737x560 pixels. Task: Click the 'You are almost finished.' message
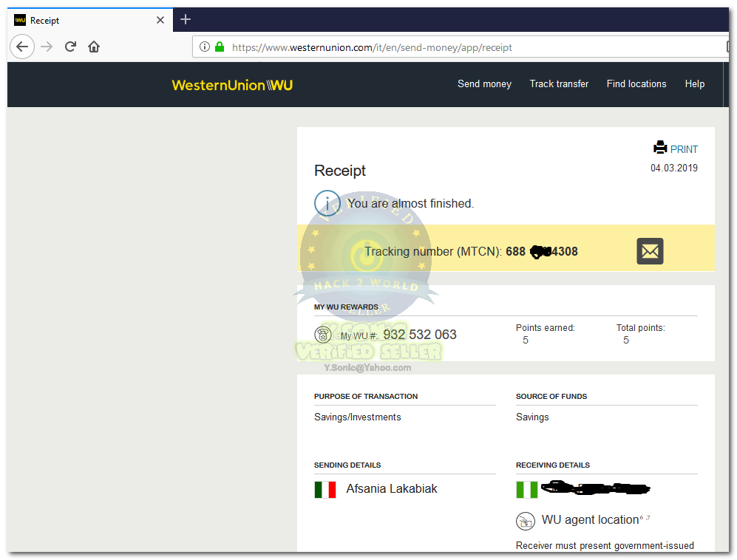(x=410, y=203)
